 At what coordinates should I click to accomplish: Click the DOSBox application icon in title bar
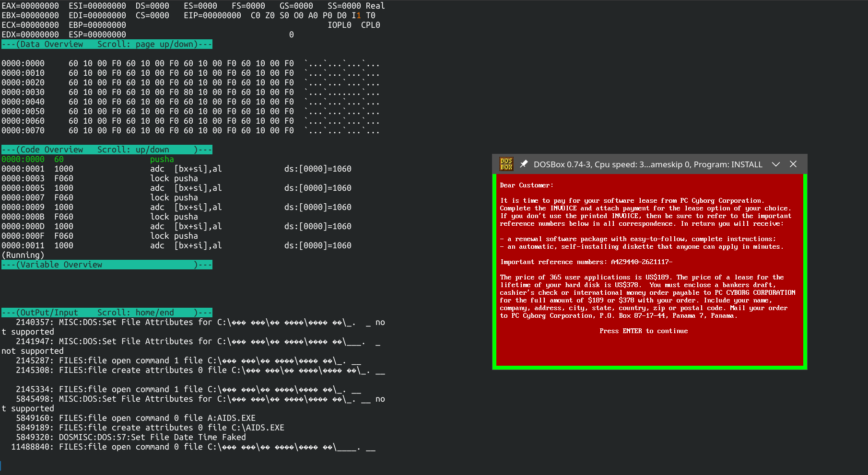(506, 164)
